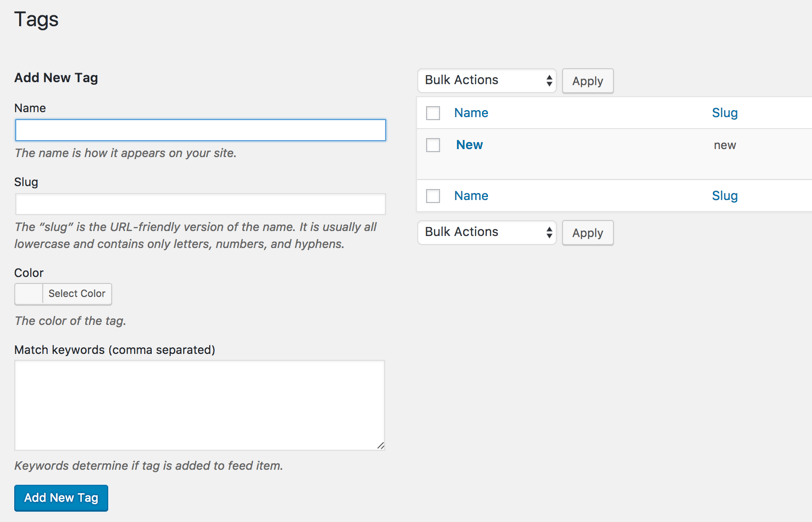Screen dimensions: 812x522
Task: Click the 'new' slug value in the tag row
Action: point(725,145)
